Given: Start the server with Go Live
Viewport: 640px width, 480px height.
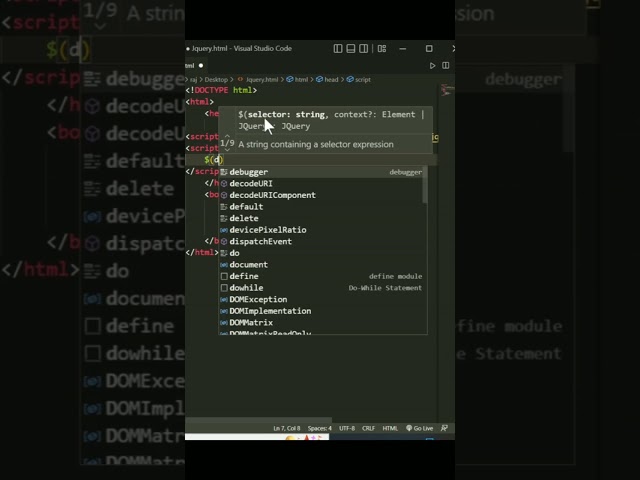Looking at the screenshot, I should [x=420, y=428].
